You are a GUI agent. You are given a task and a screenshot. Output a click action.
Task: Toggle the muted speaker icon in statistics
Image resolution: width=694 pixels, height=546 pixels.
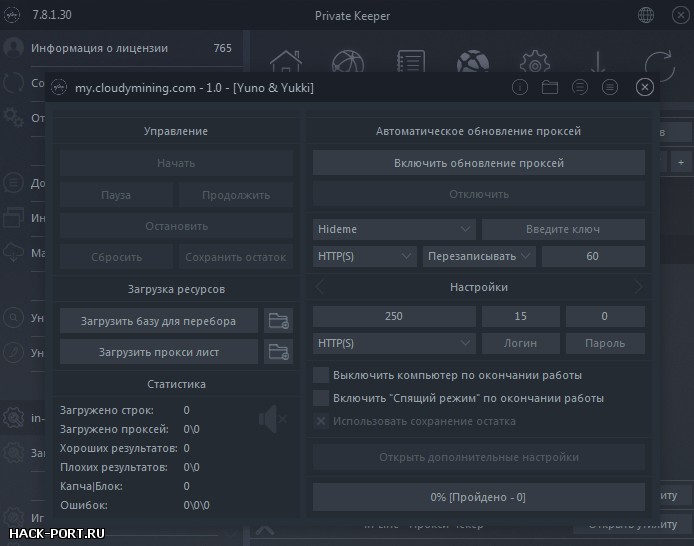pyautogui.click(x=273, y=419)
